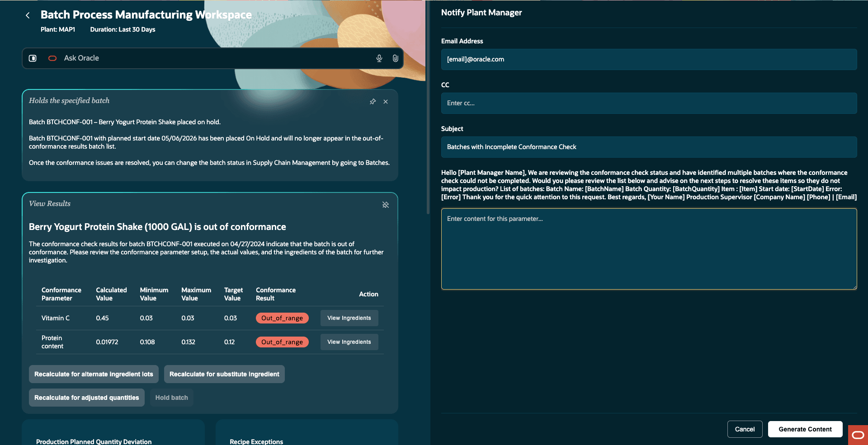The width and height of the screenshot is (868, 445).
Task: Open Oracle assistant floating red button
Action: pyautogui.click(x=858, y=435)
